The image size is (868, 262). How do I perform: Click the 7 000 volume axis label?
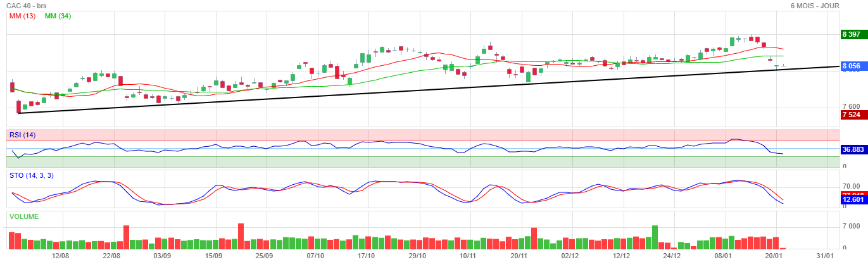850,226
